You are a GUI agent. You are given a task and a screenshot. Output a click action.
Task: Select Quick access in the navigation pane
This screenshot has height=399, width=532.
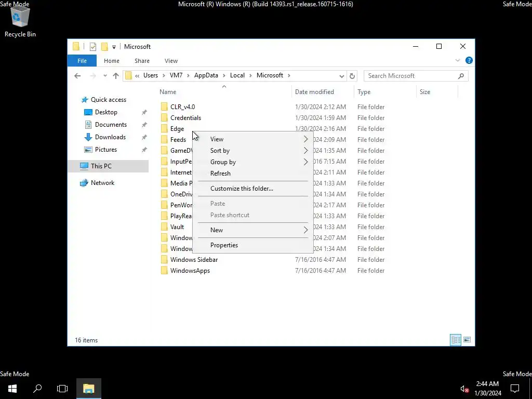(108, 100)
